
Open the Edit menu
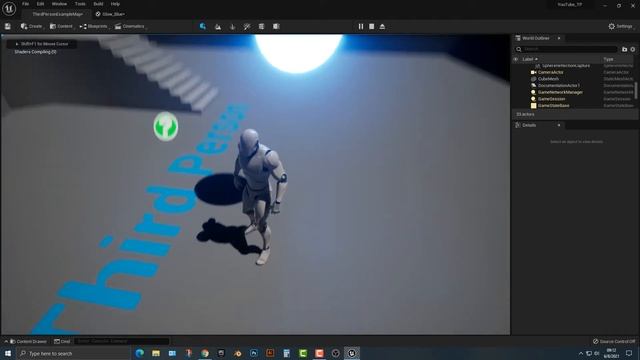click(40, 4)
